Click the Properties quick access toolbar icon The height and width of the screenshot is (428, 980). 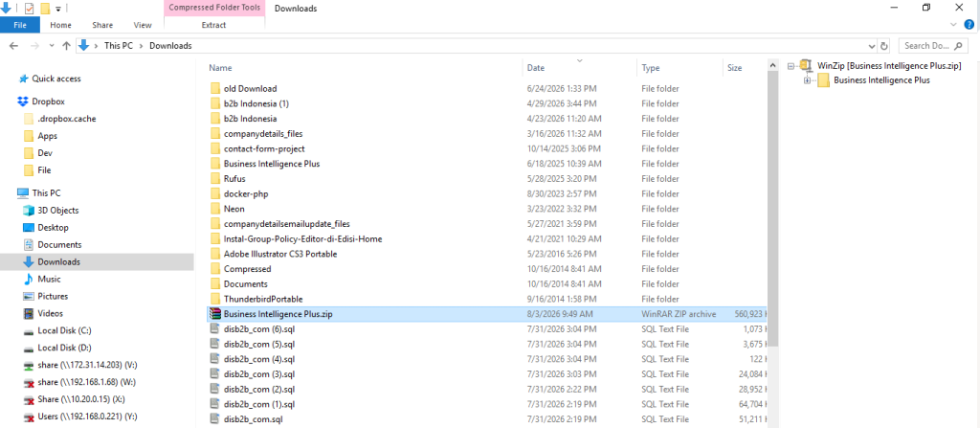pos(29,8)
